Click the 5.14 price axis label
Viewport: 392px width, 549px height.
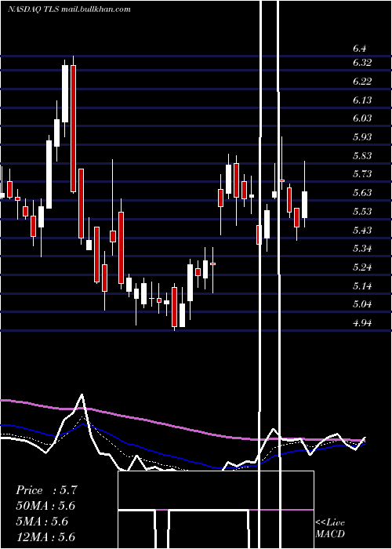[x=362, y=286]
